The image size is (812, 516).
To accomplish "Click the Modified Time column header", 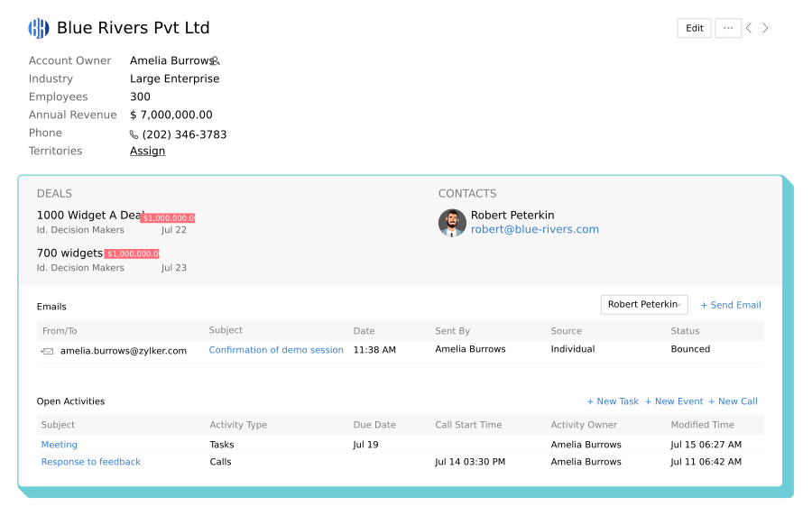I will coord(703,425).
